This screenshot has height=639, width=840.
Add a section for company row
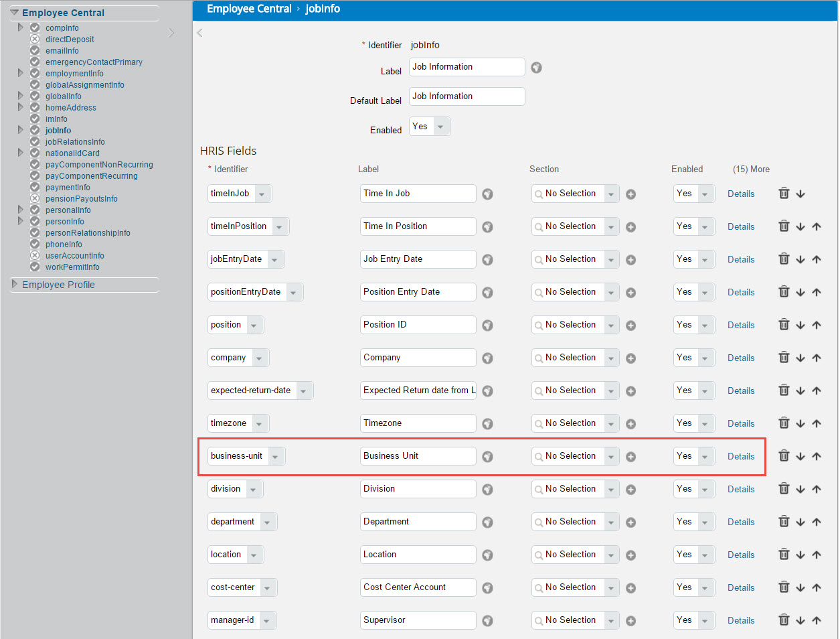[631, 358]
